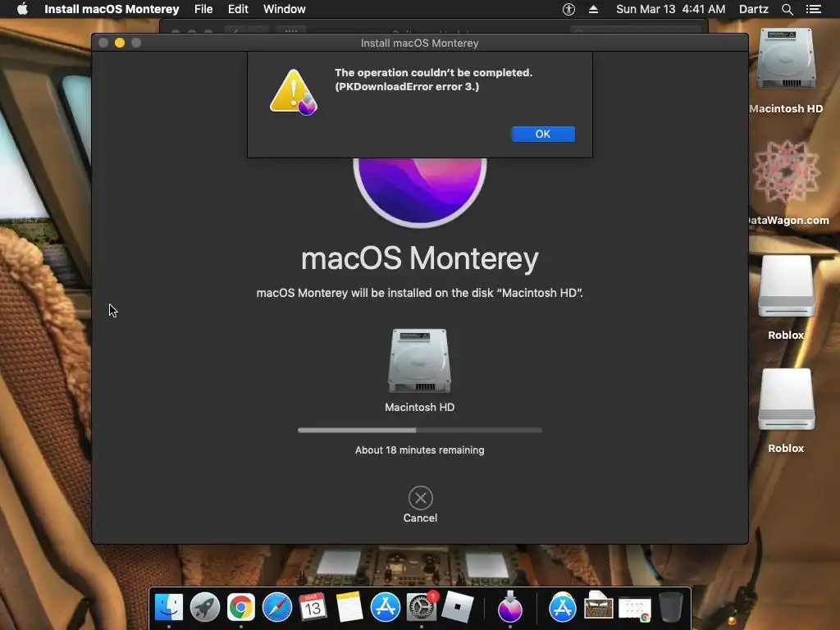Screen dimensions: 840x630
Task: Click the warning icon in the error dialog
Action: tap(293, 92)
